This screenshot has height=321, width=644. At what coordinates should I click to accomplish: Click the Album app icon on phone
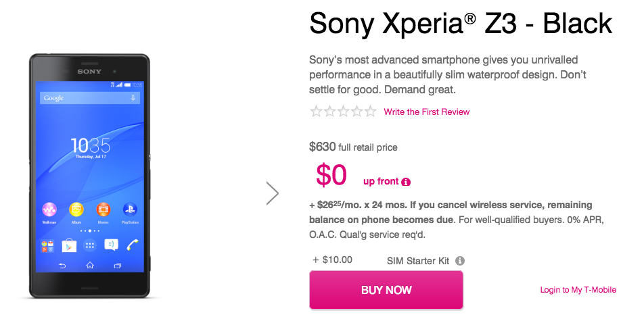76,210
